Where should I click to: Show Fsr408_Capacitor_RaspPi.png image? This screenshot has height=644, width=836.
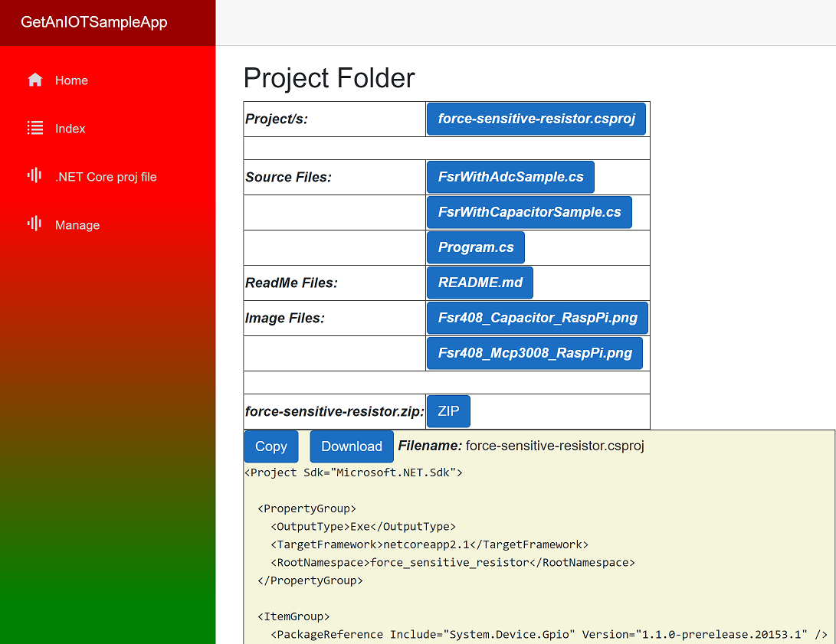coord(537,318)
